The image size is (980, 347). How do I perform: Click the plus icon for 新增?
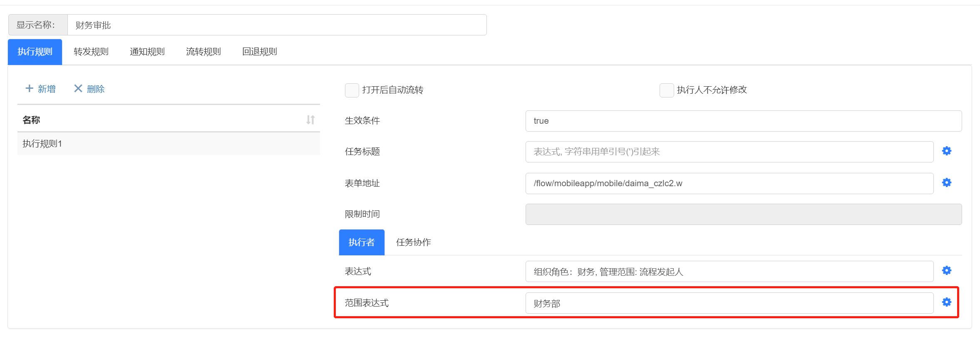coord(29,88)
